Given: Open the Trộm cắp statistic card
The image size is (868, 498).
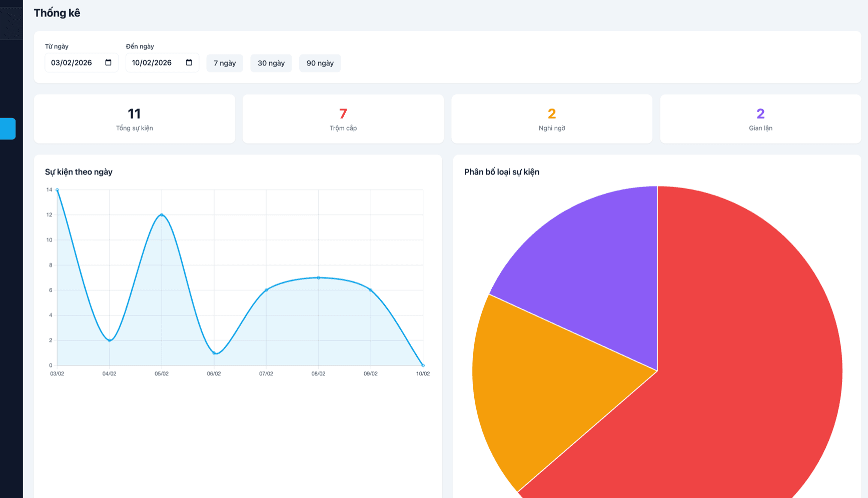Looking at the screenshot, I should click(x=343, y=119).
